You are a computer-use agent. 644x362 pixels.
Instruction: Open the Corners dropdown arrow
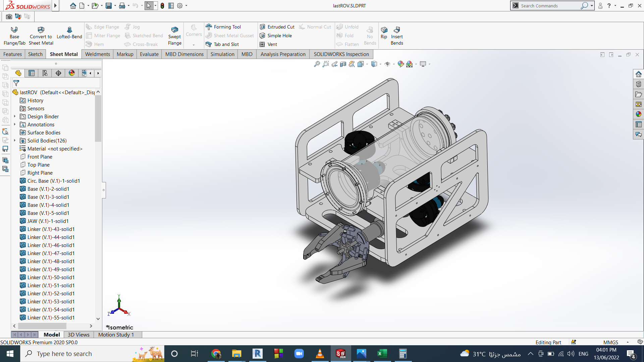point(194,45)
